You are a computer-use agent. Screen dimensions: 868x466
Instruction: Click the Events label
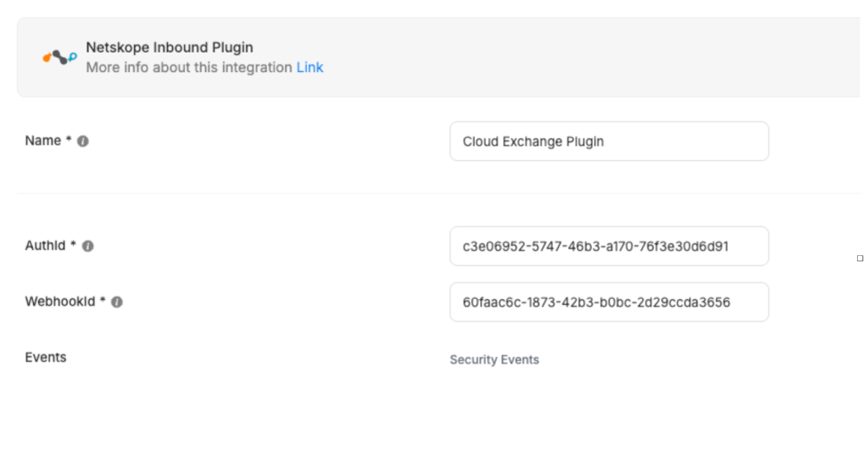(x=46, y=358)
